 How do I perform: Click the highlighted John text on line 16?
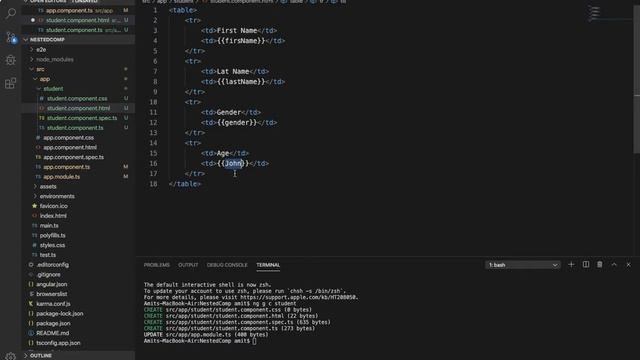(x=233, y=163)
